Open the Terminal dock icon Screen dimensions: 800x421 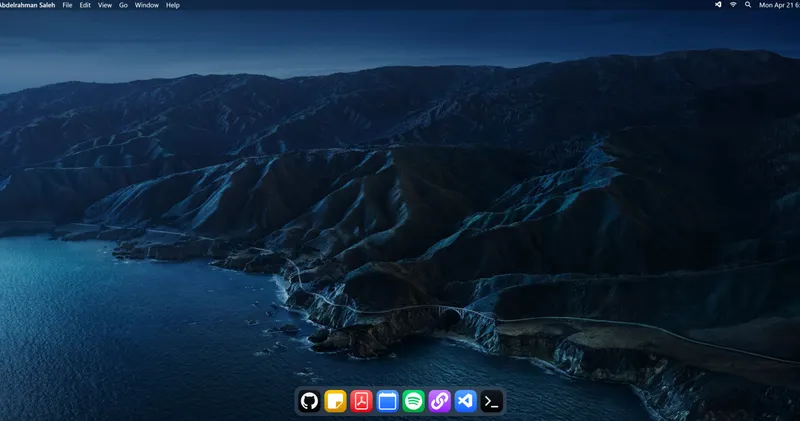491,401
